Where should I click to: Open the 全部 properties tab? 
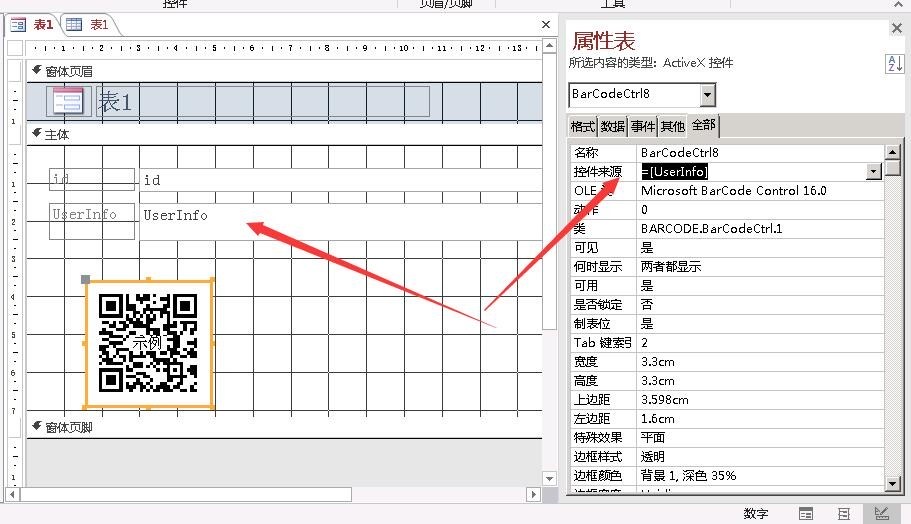click(703, 125)
